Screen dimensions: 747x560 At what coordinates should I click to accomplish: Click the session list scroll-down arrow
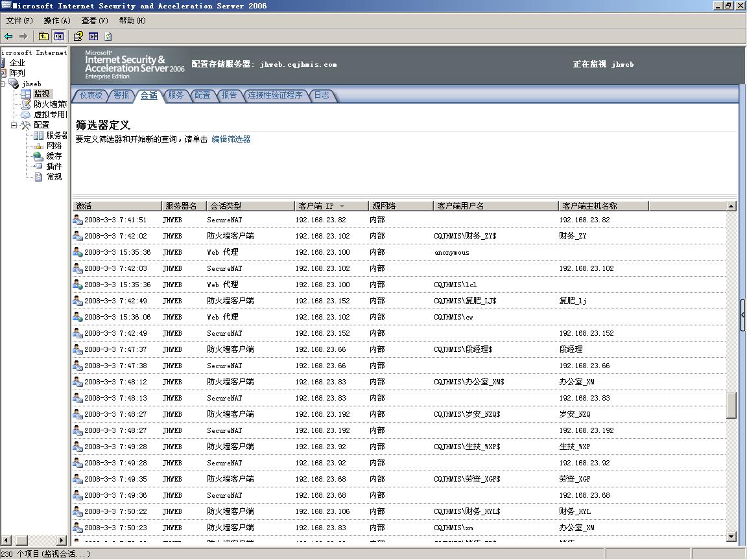coord(731,537)
